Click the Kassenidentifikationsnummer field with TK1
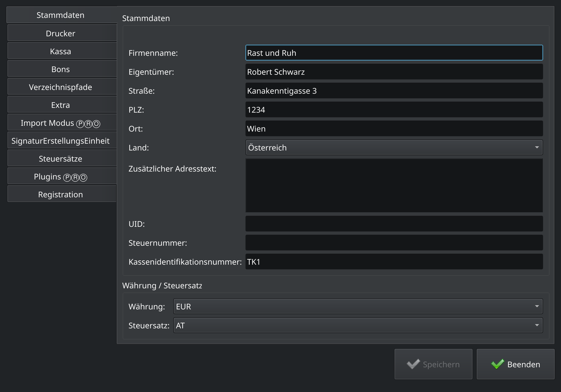Viewport: 561px width, 392px height. [x=394, y=262]
